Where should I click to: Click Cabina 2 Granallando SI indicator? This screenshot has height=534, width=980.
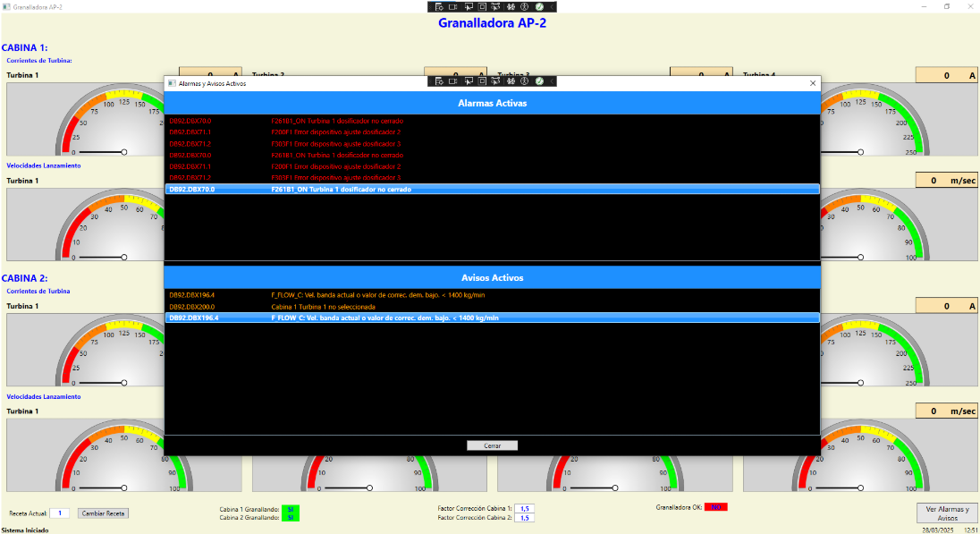[x=290, y=517]
